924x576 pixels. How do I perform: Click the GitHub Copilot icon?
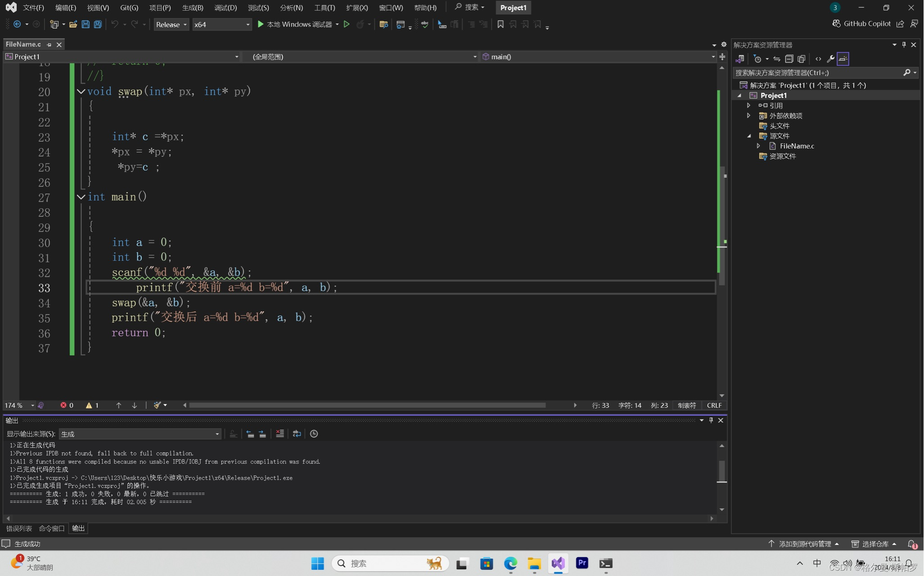pyautogui.click(x=836, y=23)
